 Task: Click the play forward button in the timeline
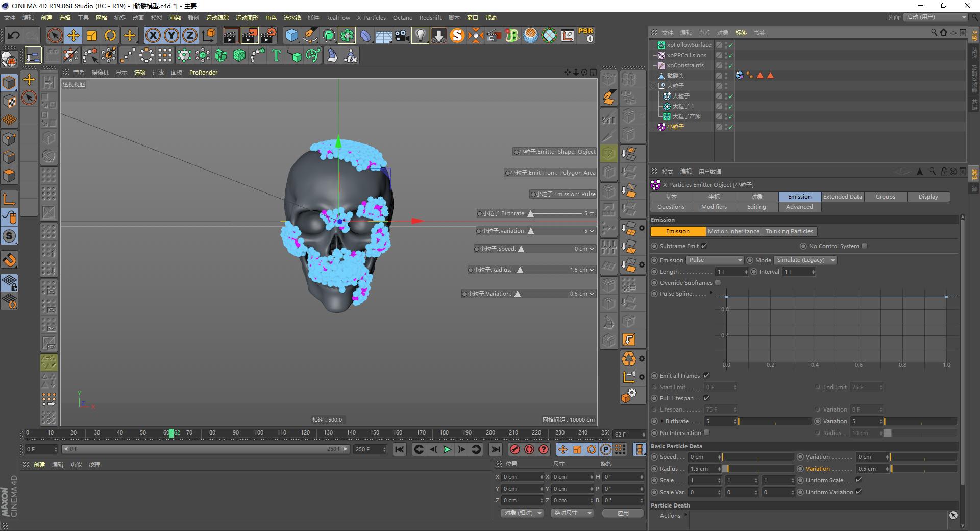[x=447, y=450]
